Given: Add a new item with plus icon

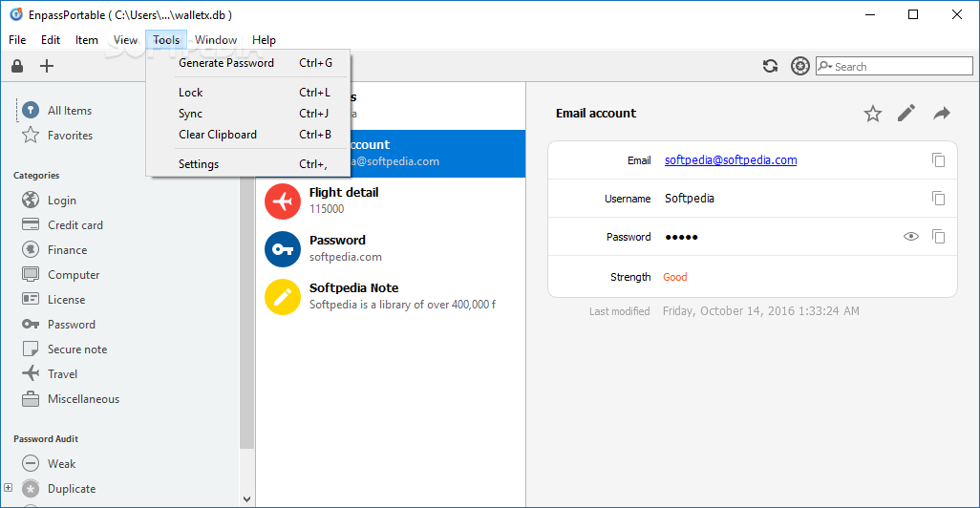Looking at the screenshot, I should tap(47, 66).
